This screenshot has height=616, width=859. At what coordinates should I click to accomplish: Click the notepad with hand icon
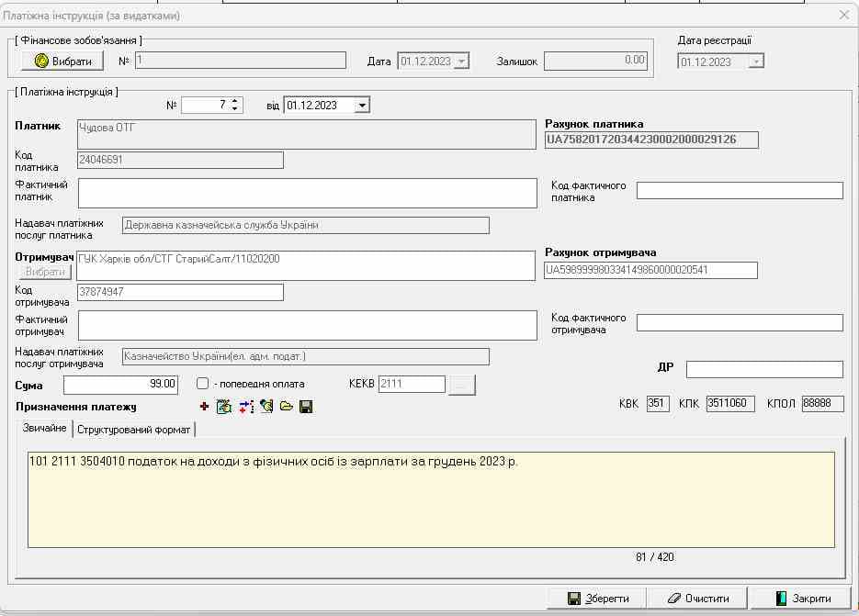click(x=224, y=407)
